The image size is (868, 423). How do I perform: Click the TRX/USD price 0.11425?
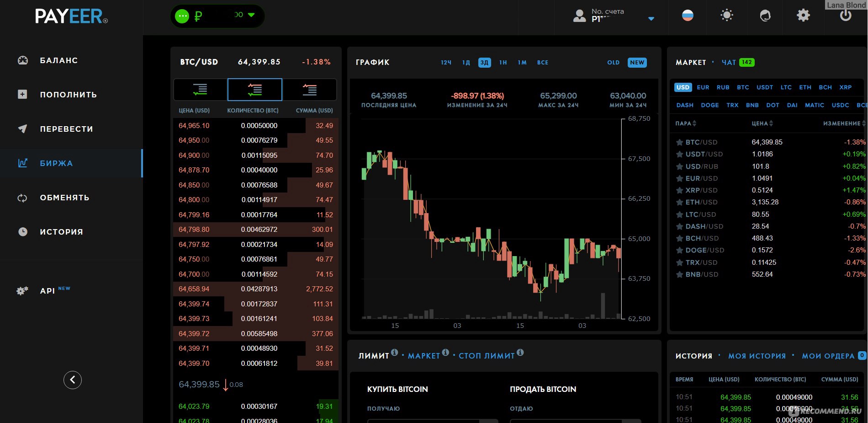pyautogui.click(x=764, y=262)
